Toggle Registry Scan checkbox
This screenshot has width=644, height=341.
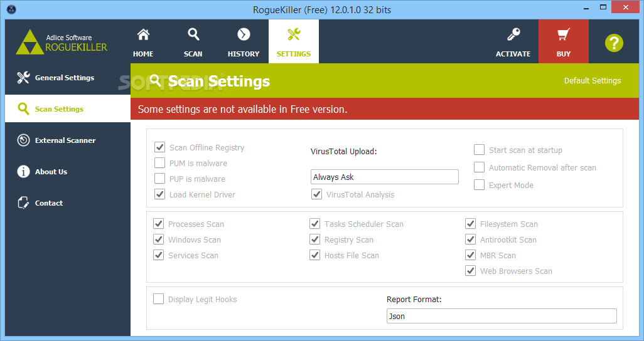pos(315,239)
